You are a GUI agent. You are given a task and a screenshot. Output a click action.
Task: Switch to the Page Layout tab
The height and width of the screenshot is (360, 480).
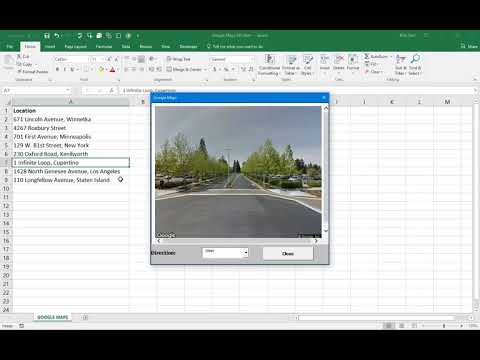75,46
